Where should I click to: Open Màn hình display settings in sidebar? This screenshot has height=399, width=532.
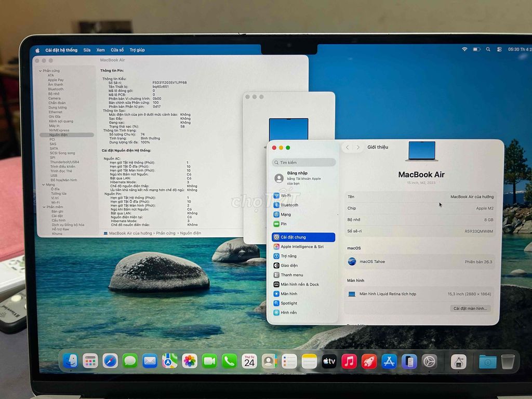tap(303, 294)
